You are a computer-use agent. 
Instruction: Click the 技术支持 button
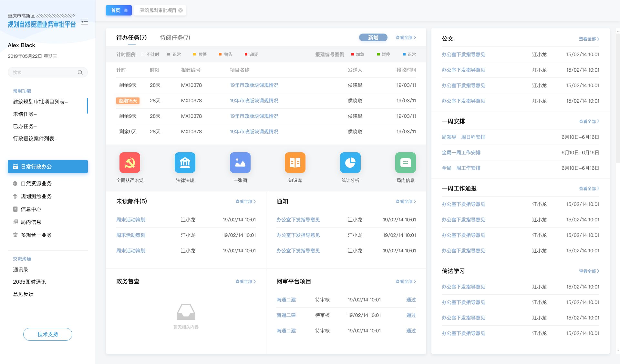coord(48,334)
